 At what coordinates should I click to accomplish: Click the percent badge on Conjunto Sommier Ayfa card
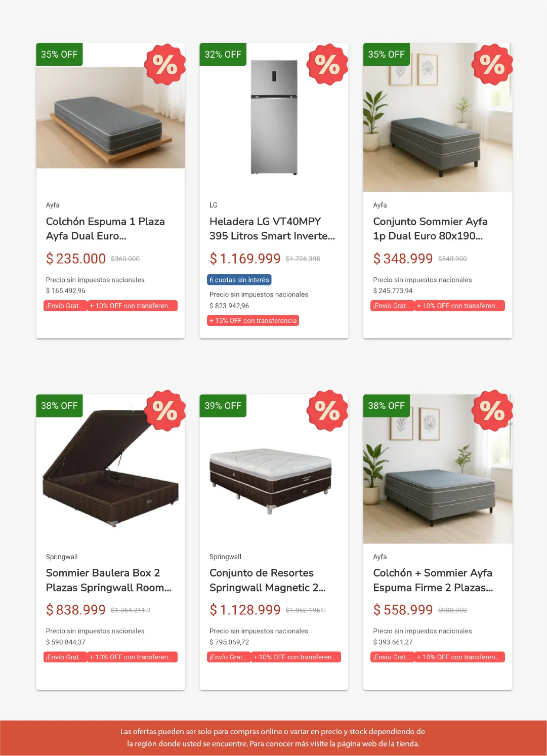[492, 64]
